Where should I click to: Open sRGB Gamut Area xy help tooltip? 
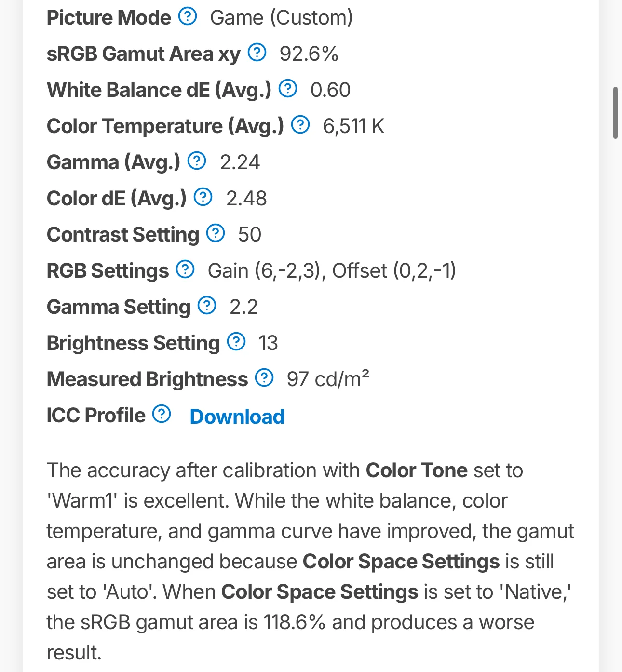257,53
